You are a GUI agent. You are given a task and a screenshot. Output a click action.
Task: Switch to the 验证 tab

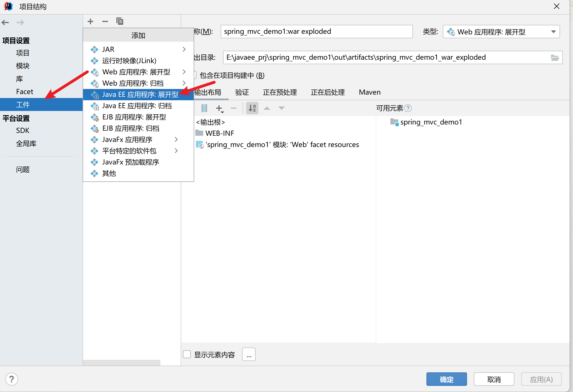[242, 92]
